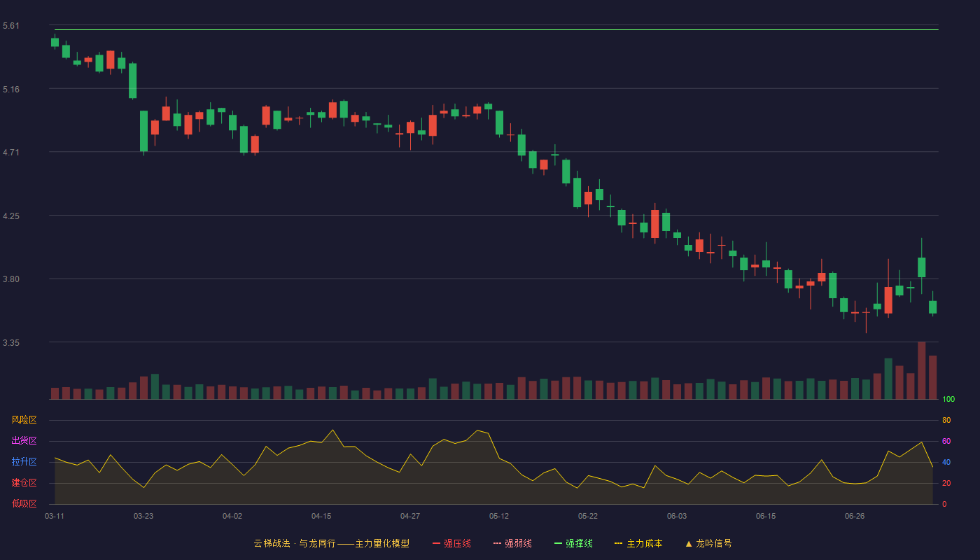Click the 06-15 date axis label
The image size is (980, 560).
(766, 516)
